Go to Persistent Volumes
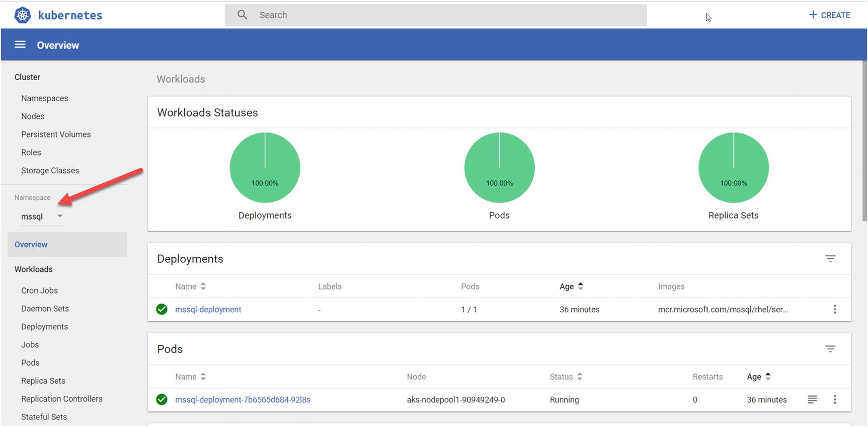The width and height of the screenshot is (868, 427). coord(56,134)
